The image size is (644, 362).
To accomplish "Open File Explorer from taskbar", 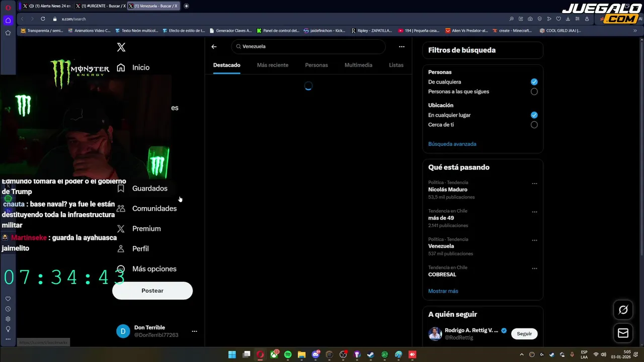I will (301, 354).
